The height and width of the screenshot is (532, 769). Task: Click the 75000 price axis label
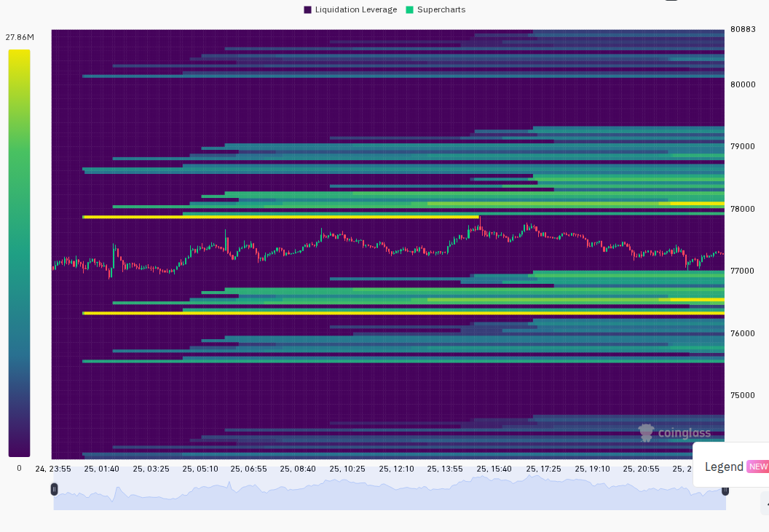coord(743,395)
